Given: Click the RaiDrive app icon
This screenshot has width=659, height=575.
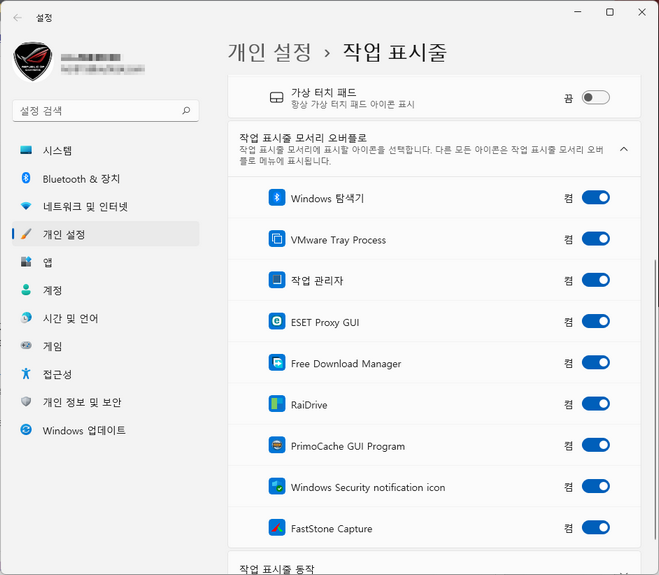Looking at the screenshot, I should pos(277,404).
